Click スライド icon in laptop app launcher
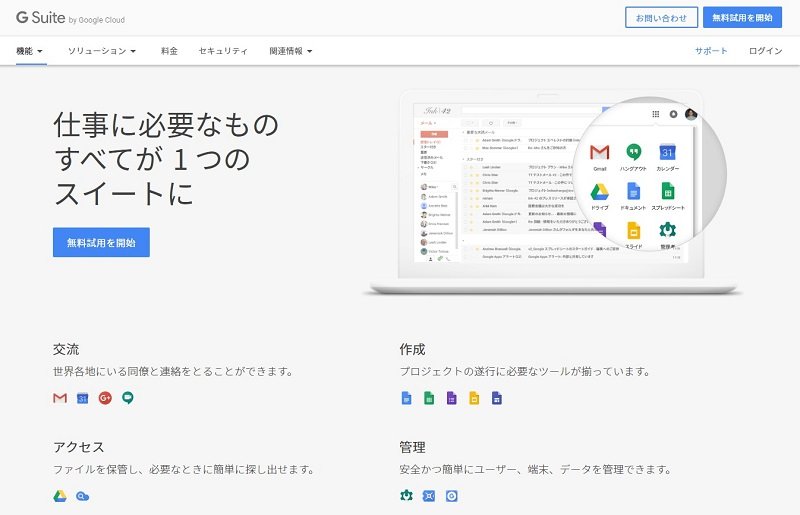Image resolution: width=800 pixels, height=515 pixels. click(633, 230)
